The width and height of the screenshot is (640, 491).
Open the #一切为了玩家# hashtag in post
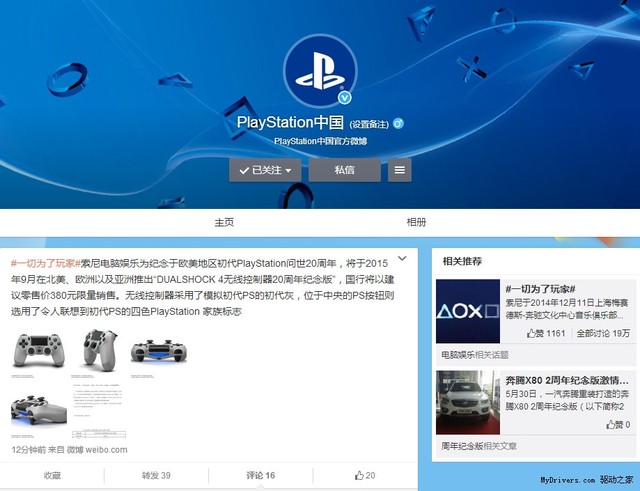pos(46,263)
